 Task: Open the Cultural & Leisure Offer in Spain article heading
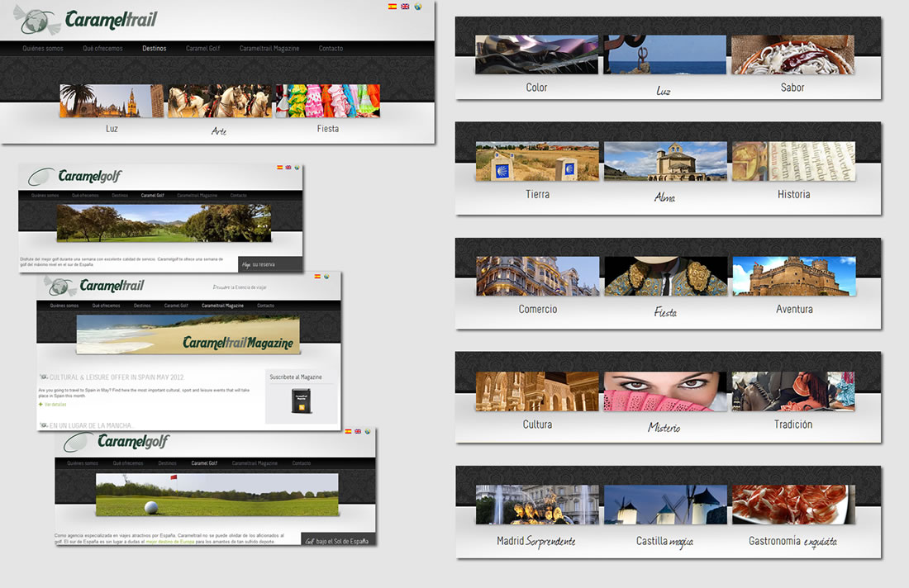117,377
